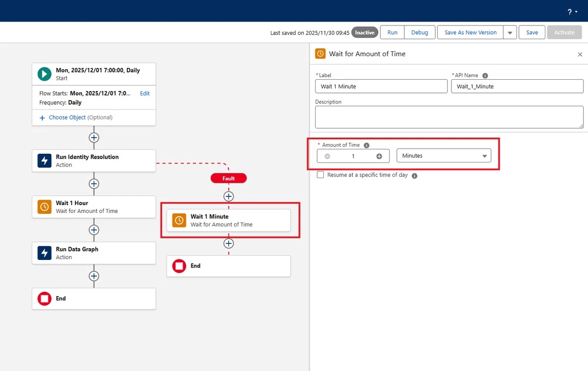
Task: Click the Wait 1 Minute element title
Action: [210, 216]
